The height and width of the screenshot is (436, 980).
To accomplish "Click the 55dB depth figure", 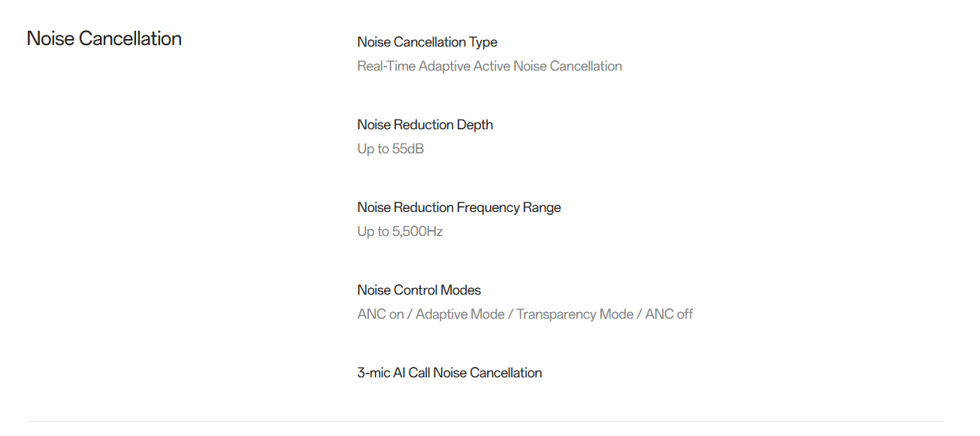I will point(408,149).
